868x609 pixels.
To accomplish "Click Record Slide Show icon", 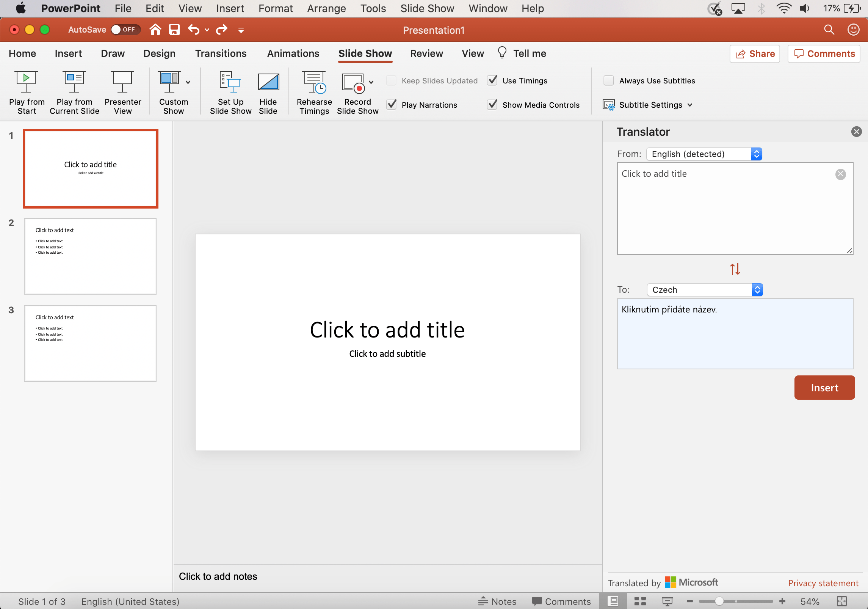I will (x=353, y=82).
